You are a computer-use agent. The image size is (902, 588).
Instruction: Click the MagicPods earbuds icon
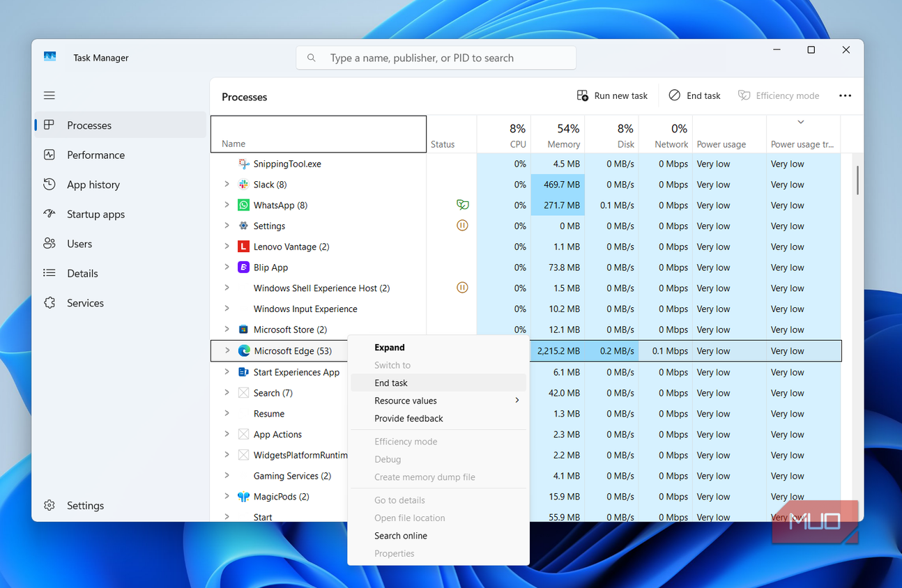tap(243, 497)
